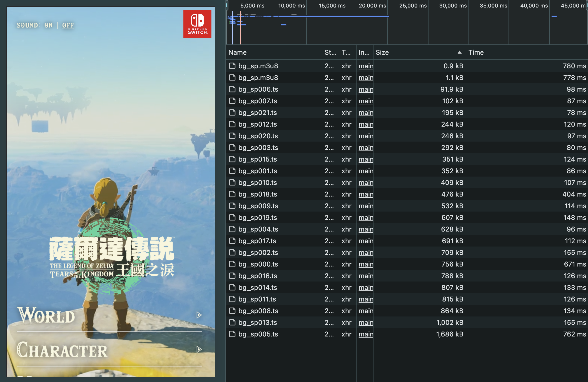The image size is (588, 382).
Task: Click file icon next to bg_sp005.ts
Action: [232, 334]
